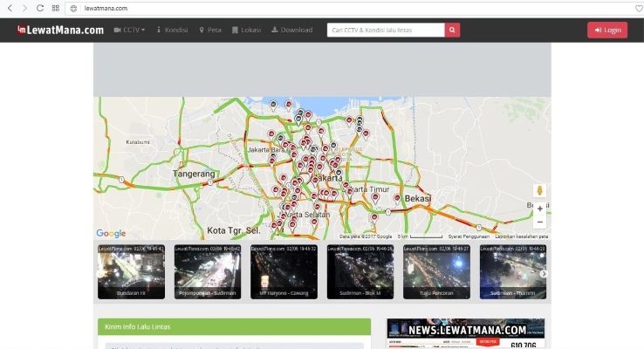Click the Tangerang label on the map
Image resolution: width=644 pixels, height=349 pixels.
194,174
